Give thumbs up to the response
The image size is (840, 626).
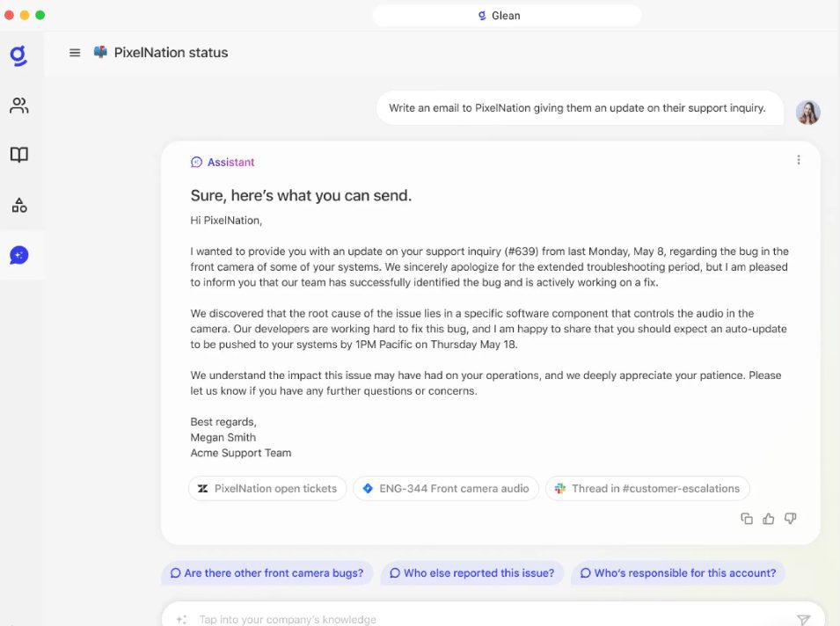[x=768, y=519]
